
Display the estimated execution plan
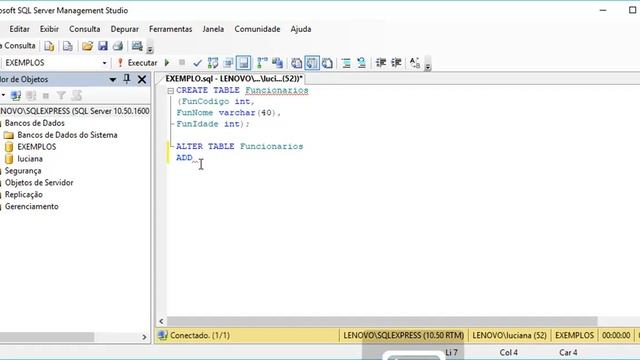(x=213, y=63)
